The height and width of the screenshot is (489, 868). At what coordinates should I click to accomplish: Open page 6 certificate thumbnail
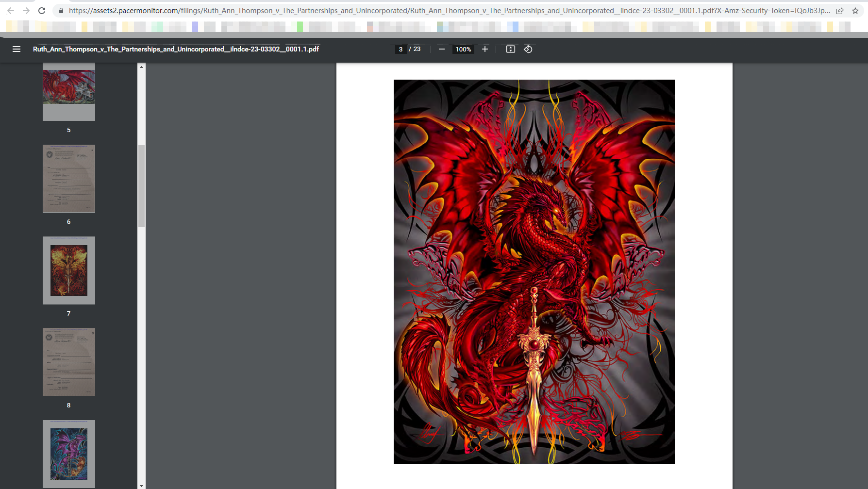[69, 179]
